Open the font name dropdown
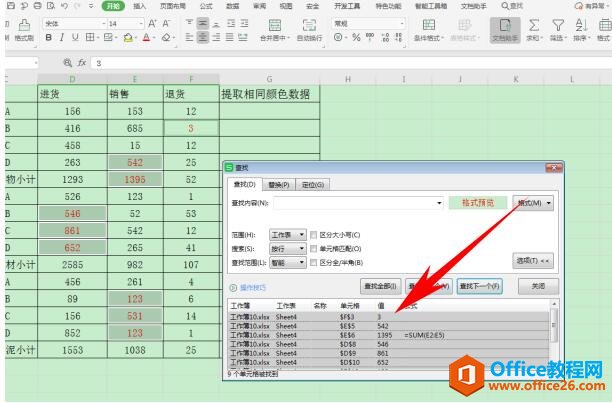 (103, 24)
